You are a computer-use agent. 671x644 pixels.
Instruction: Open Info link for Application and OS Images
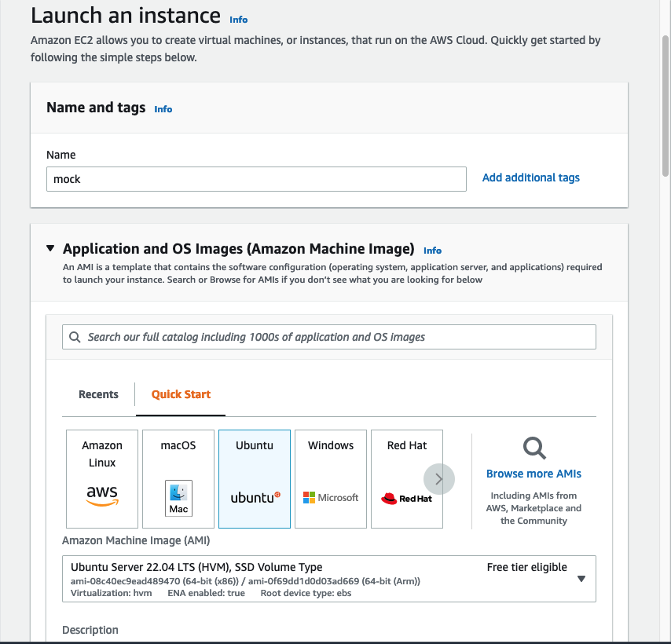(x=432, y=251)
